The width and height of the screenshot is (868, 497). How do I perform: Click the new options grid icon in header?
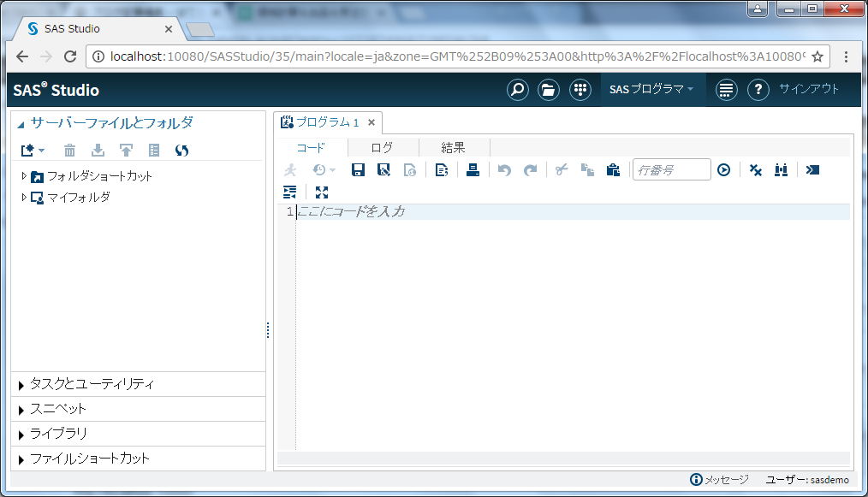point(580,90)
